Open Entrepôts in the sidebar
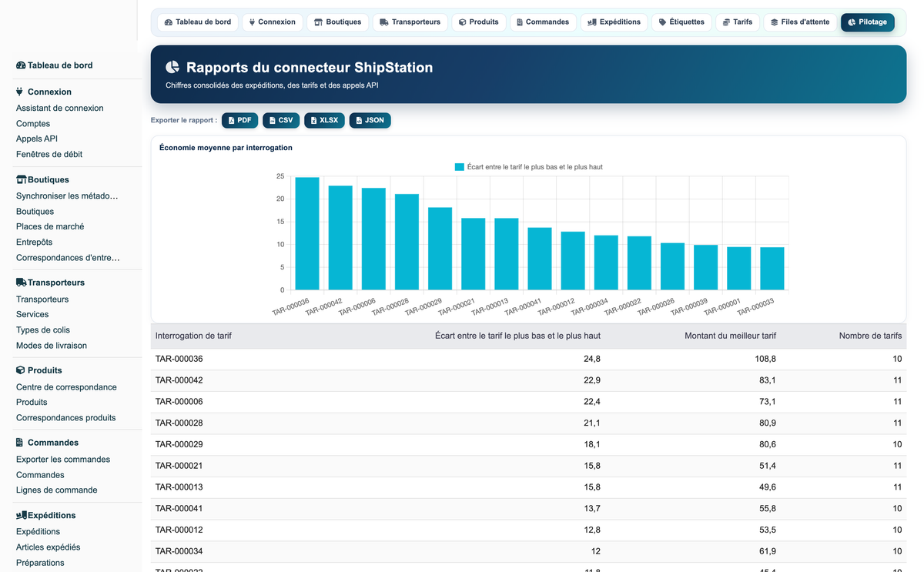This screenshot has height=572, width=924. (x=35, y=243)
